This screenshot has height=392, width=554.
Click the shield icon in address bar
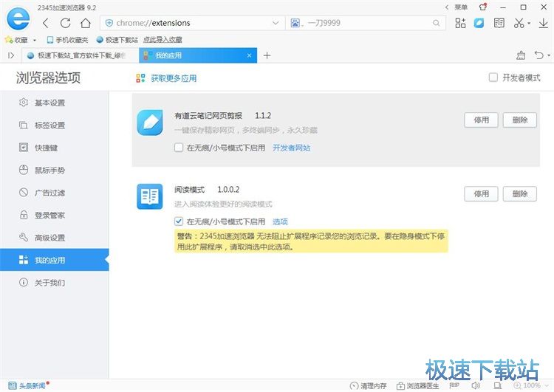tap(109, 23)
